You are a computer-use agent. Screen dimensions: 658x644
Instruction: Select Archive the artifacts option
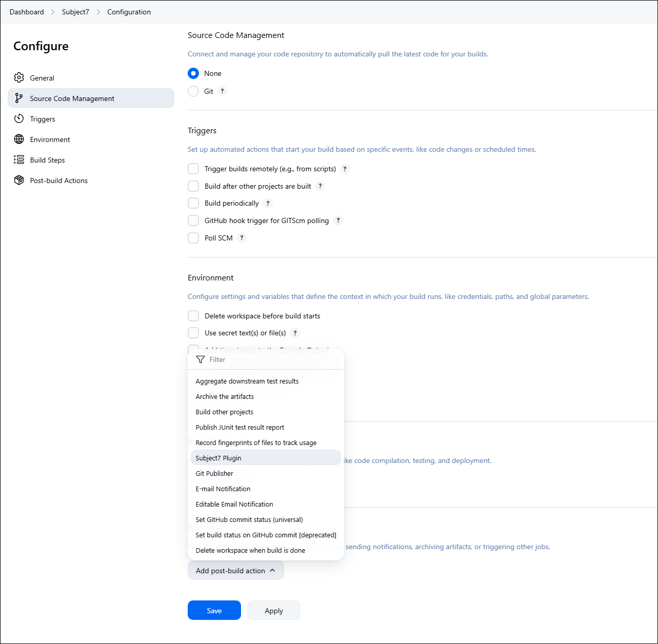tap(225, 396)
